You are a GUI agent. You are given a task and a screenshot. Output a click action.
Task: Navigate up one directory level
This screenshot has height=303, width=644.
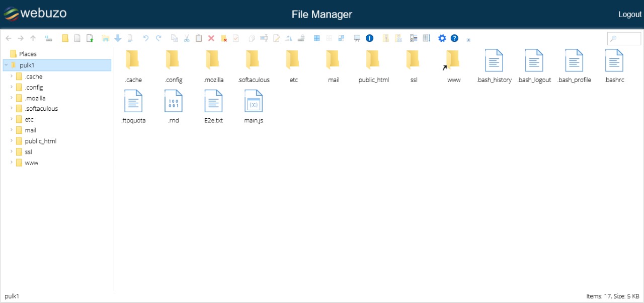click(33, 38)
